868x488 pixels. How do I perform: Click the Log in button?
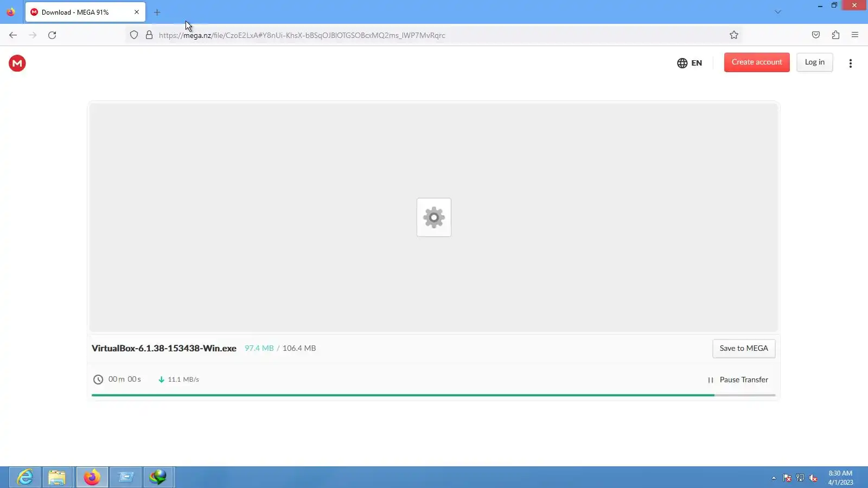pos(814,62)
